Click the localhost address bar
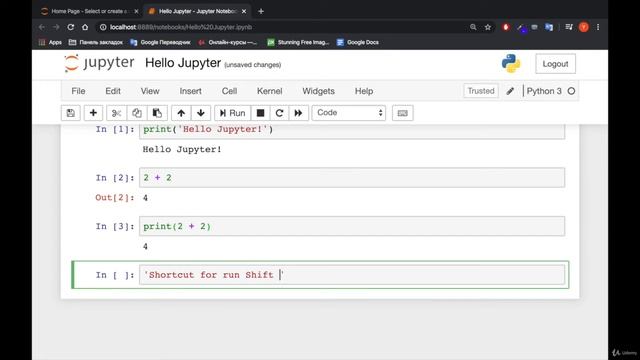Image resolution: width=640 pixels, height=360 pixels. tap(282, 27)
